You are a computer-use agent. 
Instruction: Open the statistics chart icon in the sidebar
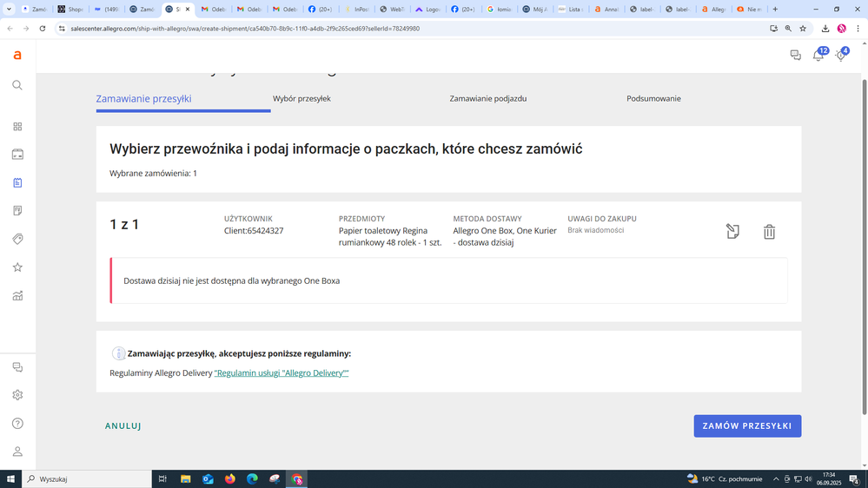click(x=17, y=296)
